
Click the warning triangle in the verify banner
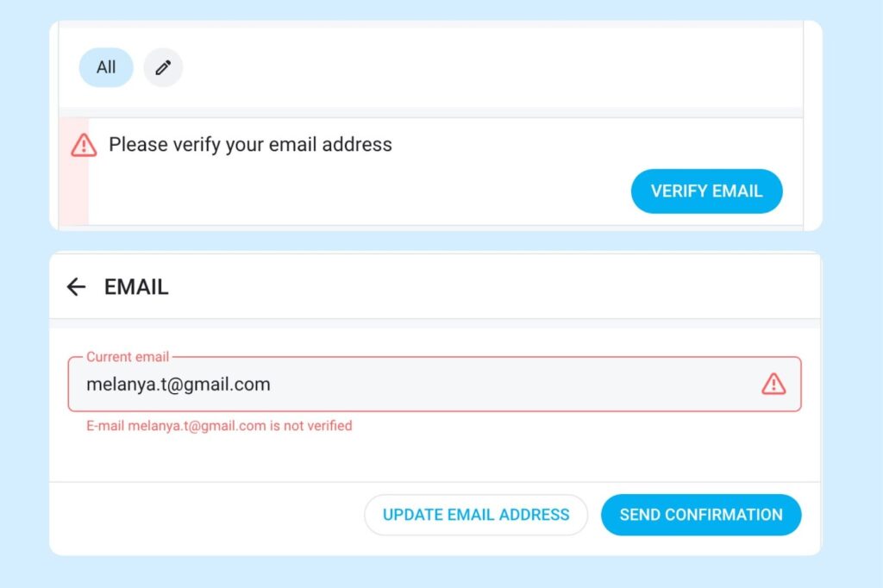point(84,145)
